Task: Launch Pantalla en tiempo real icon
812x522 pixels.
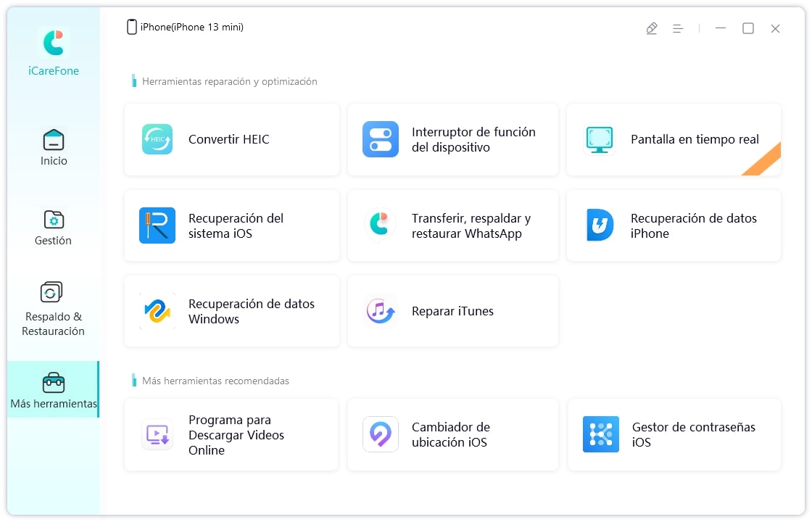Action: [600, 139]
